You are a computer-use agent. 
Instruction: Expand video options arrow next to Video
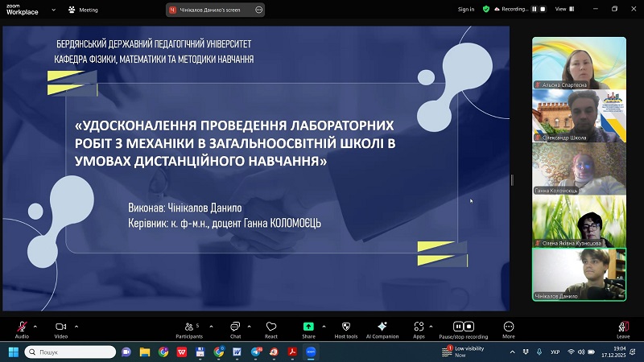(x=76, y=326)
